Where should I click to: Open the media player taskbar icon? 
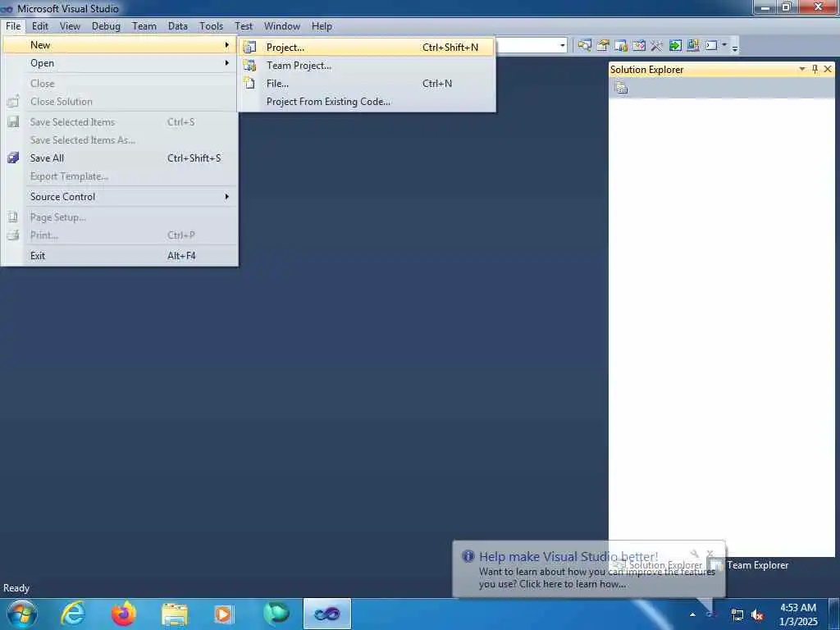click(x=223, y=614)
